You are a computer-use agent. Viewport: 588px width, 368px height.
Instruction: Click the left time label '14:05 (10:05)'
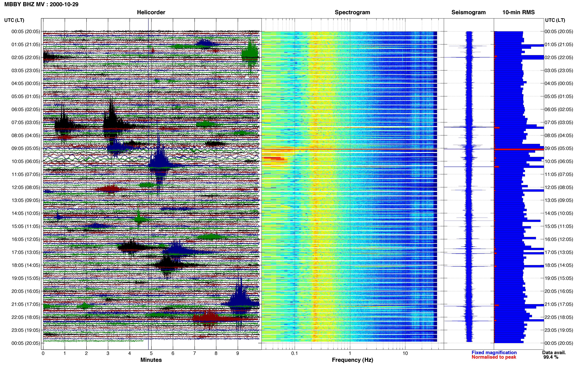(26, 213)
